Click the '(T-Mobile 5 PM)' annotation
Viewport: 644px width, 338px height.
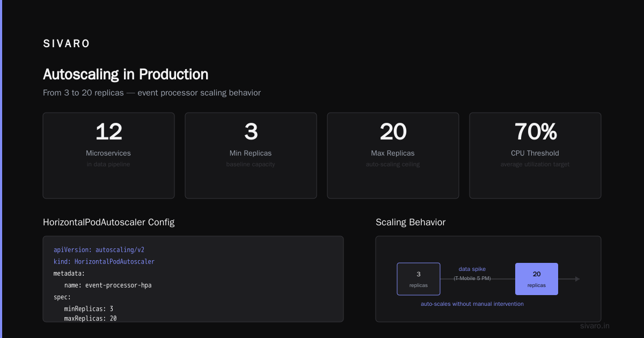[472, 278]
